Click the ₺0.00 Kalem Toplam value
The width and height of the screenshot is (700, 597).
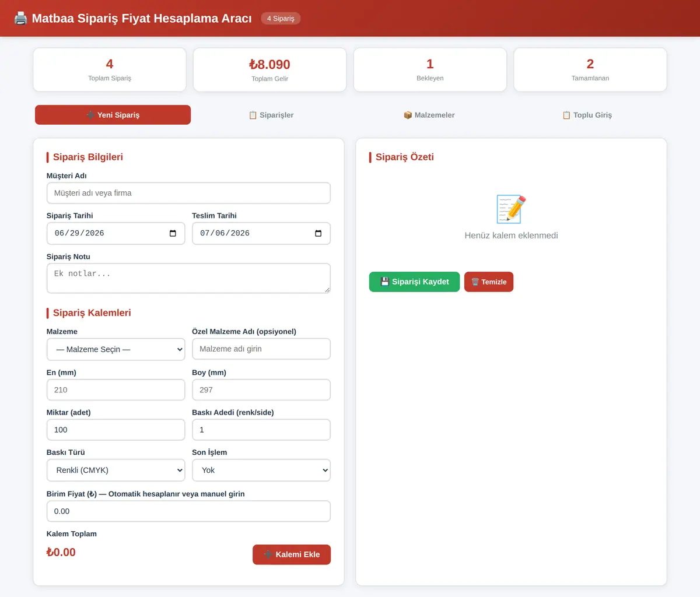[61, 552]
